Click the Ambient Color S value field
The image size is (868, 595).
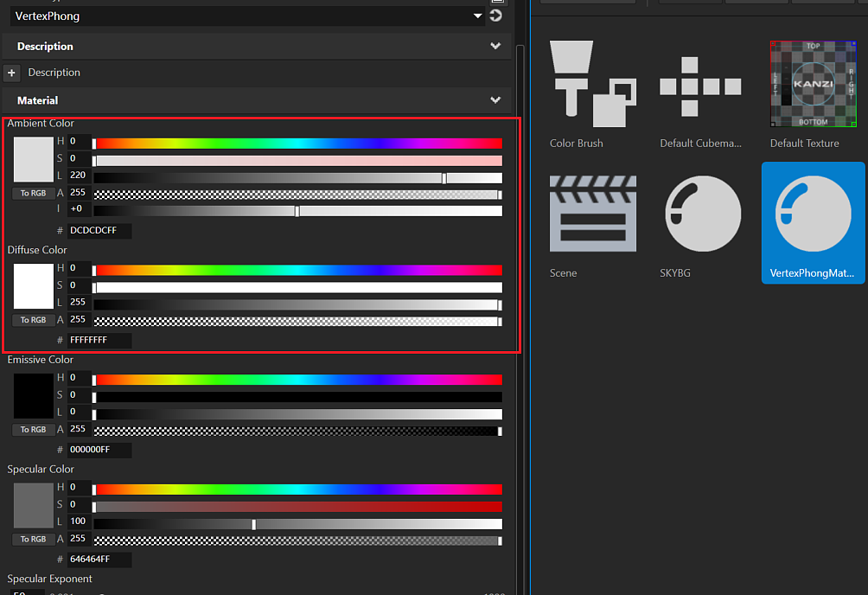pyautogui.click(x=80, y=158)
